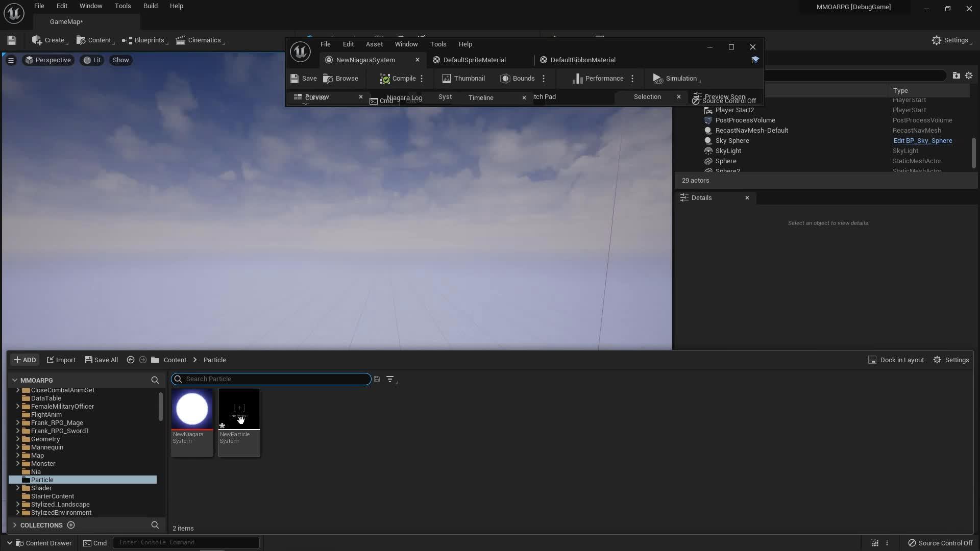This screenshot has height=551, width=980.
Task: Click Browse in the Niagara toolbar
Action: (341, 79)
